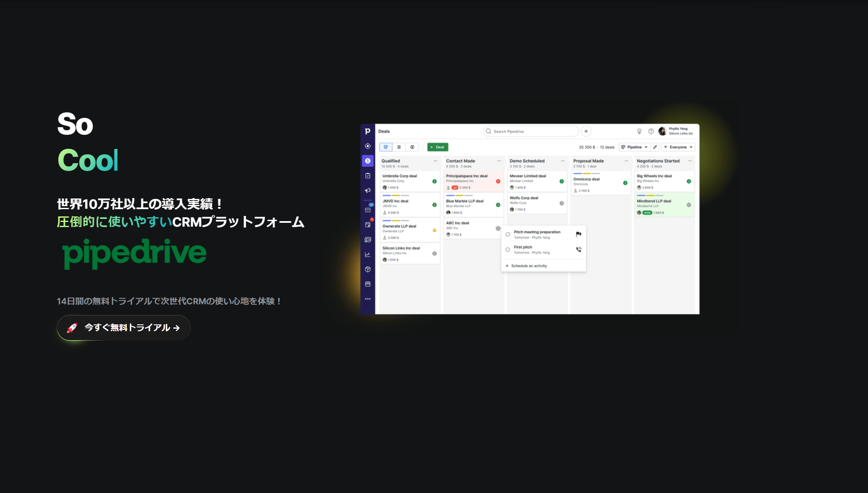Screen dimensions: 868x493
Task: Click the WON badge on Mindbend LLP deal
Action: pos(647,213)
